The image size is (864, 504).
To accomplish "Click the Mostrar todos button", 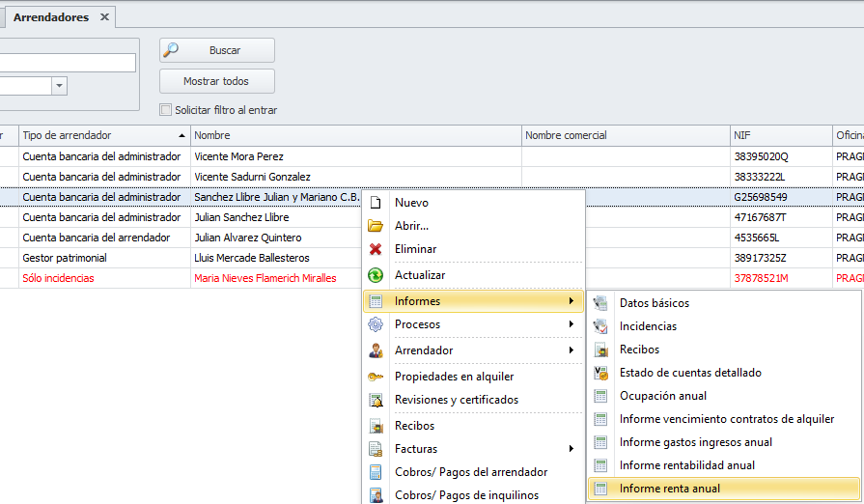I will tap(216, 81).
